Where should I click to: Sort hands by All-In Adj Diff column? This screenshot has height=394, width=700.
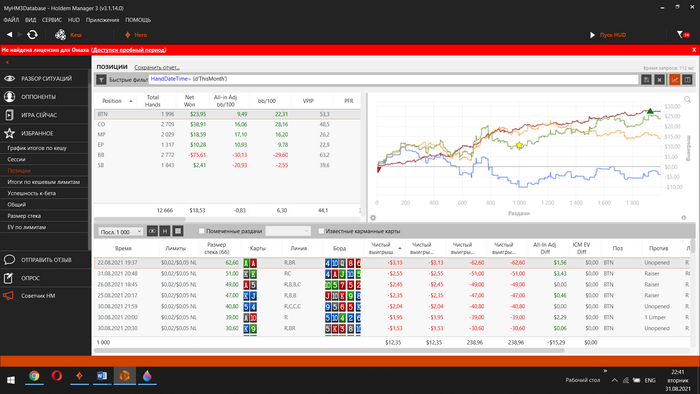pyautogui.click(x=545, y=248)
